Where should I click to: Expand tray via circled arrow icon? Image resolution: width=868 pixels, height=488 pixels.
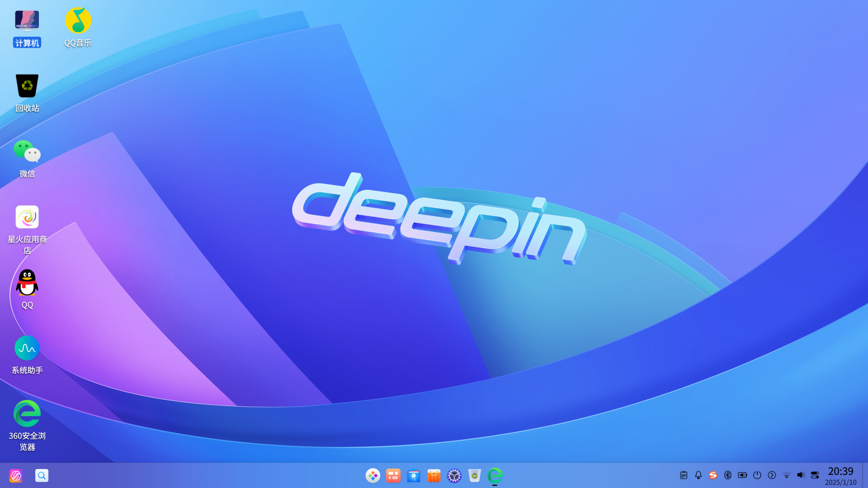tap(772, 475)
